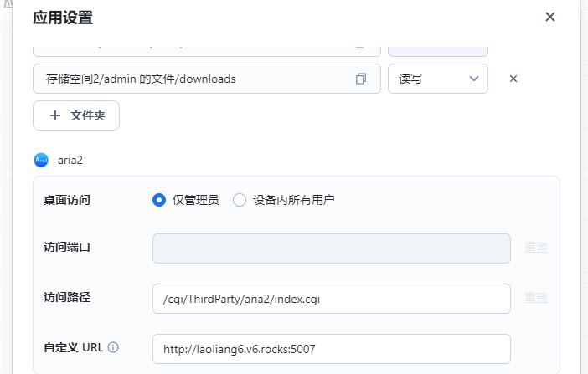Click the + 文件夹 button
Image resolution: width=588 pixels, height=374 pixels.
[76, 115]
